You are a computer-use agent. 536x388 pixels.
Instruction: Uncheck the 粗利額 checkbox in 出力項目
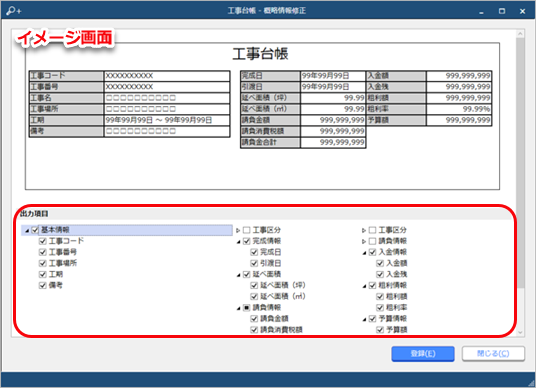pos(380,296)
